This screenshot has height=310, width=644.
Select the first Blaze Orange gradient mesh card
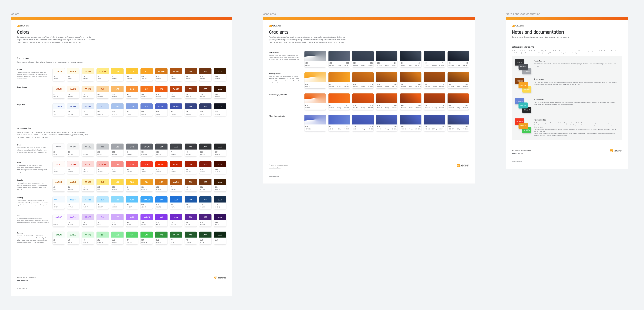click(x=315, y=102)
